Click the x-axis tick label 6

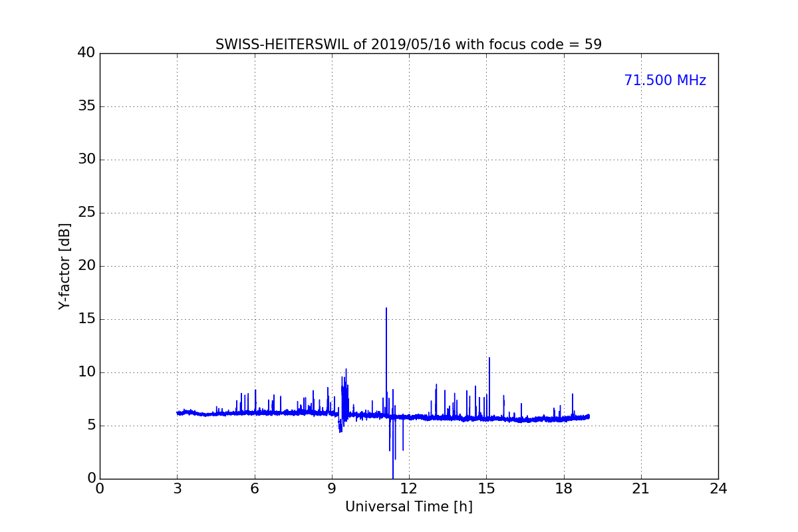[x=254, y=488]
